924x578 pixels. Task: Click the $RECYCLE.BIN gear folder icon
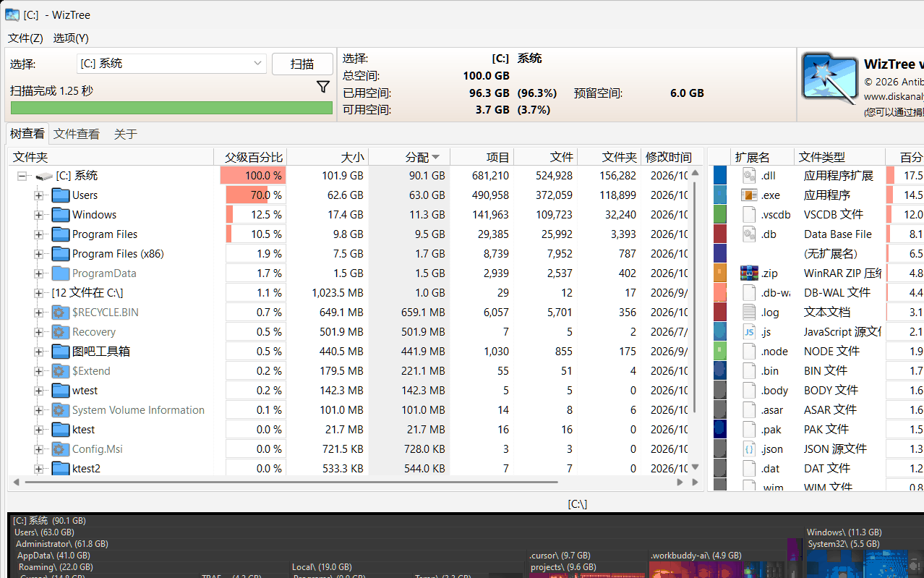pyautogui.click(x=61, y=313)
